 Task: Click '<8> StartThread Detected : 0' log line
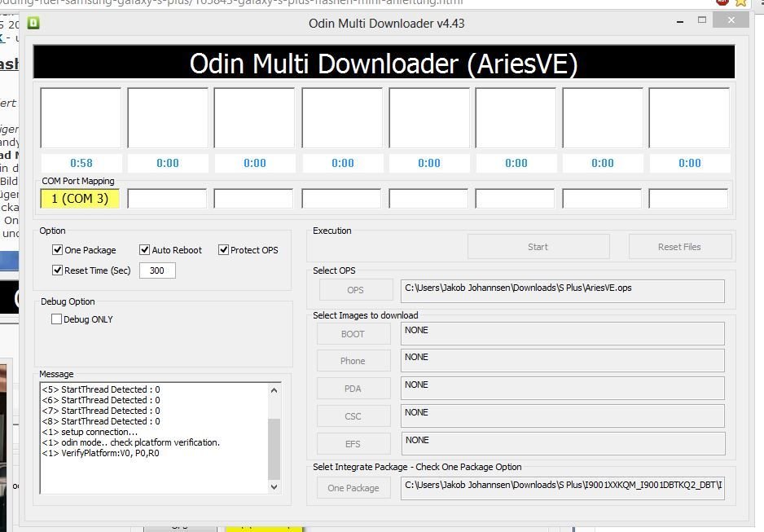pos(101,421)
